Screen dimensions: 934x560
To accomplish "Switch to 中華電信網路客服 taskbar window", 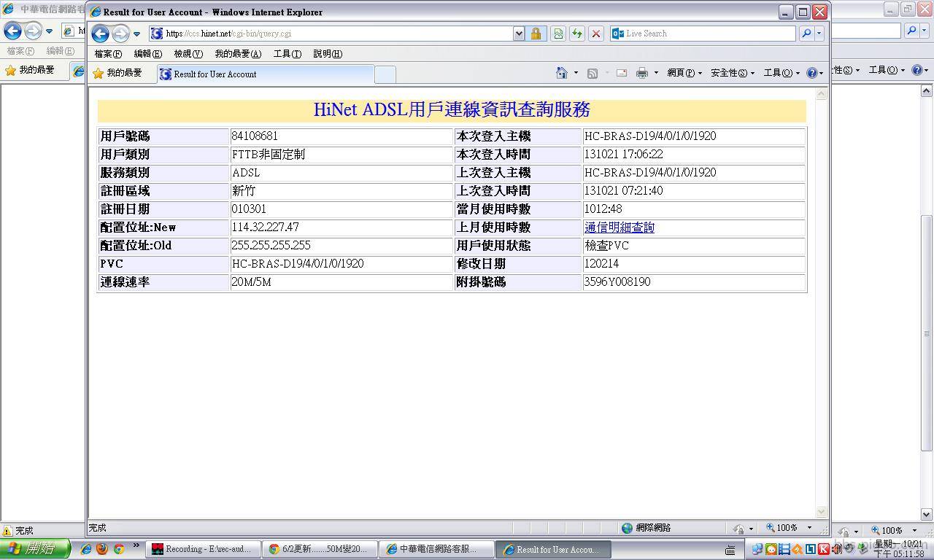I will 438,549.
